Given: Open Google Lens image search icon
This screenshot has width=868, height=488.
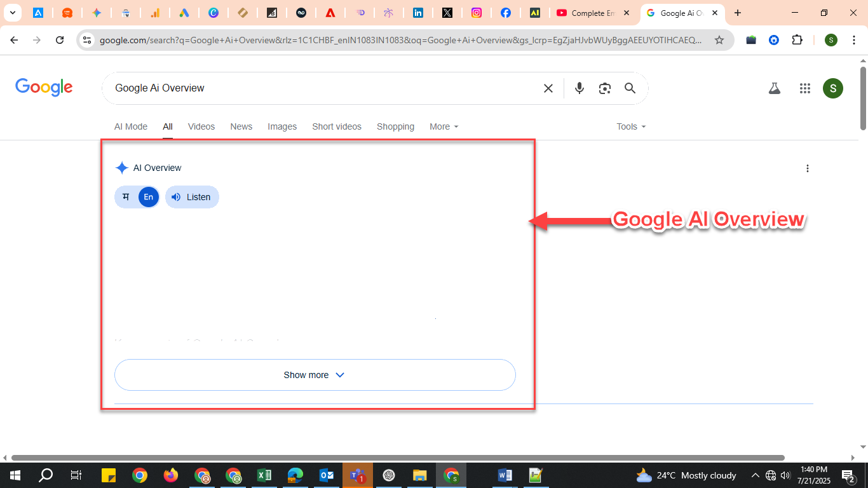Looking at the screenshot, I should coord(604,88).
